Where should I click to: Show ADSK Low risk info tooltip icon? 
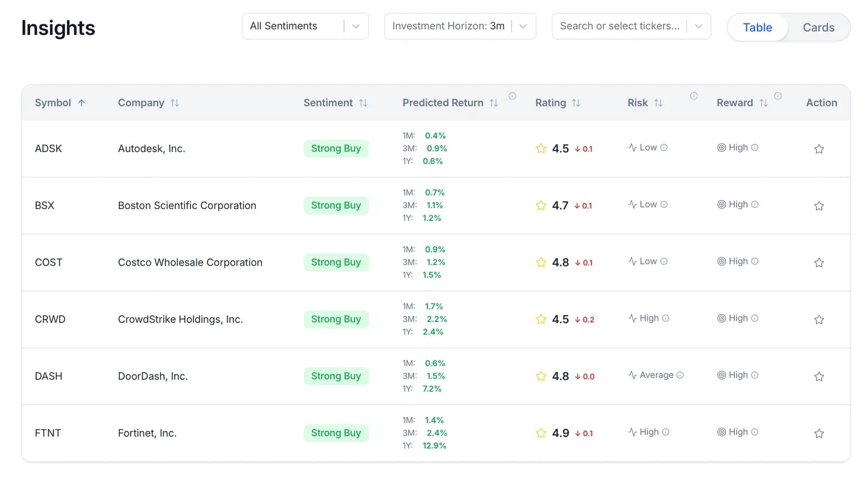pyautogui.click(x=664, y=148)
